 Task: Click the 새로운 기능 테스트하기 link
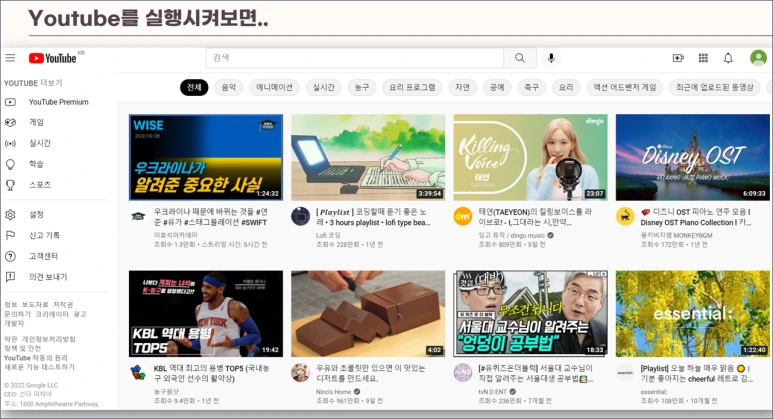pyautogui.click(x=39, y=367)
